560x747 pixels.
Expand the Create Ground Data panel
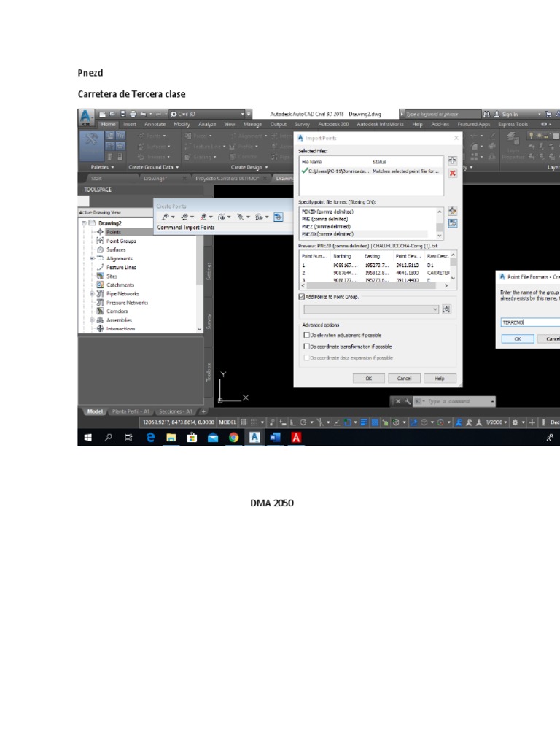153,167
